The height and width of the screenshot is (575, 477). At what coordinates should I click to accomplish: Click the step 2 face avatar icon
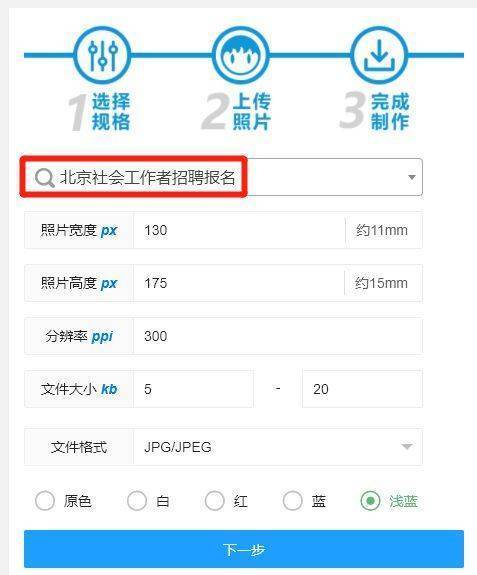pyautogui.click(x=240, y=55)
